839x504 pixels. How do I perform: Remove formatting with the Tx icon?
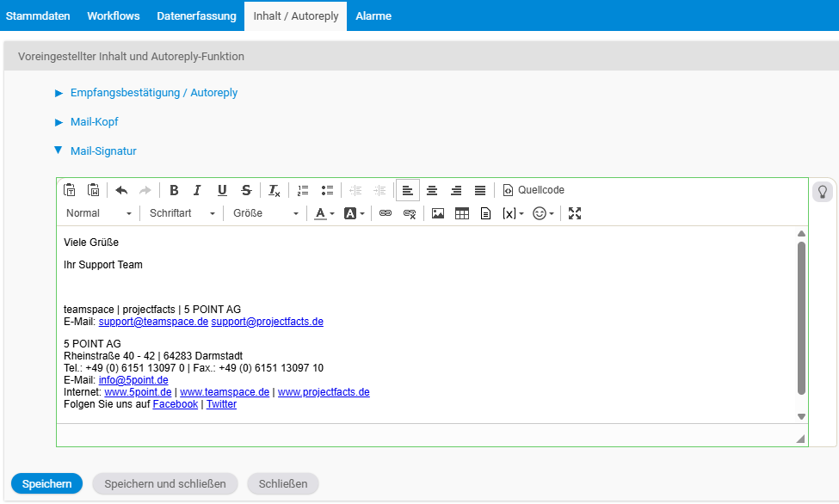tap(274, 190)
